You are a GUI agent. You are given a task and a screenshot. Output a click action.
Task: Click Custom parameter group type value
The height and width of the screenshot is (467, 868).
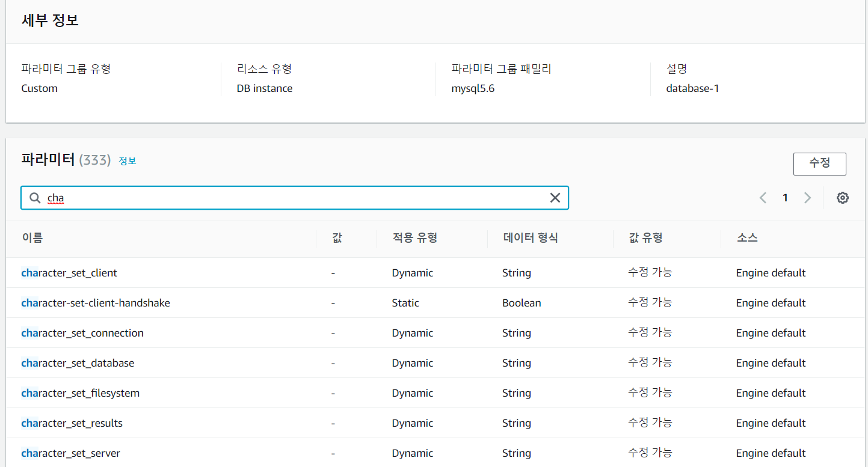point(40,88)
